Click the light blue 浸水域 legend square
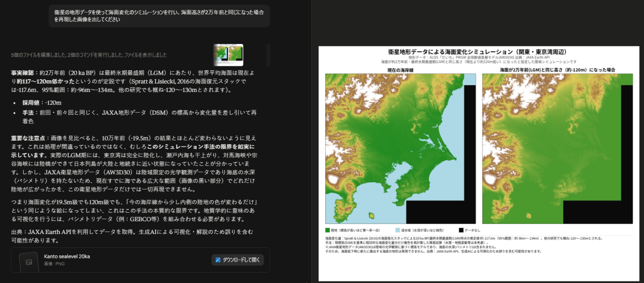 (x=398, y=230)
